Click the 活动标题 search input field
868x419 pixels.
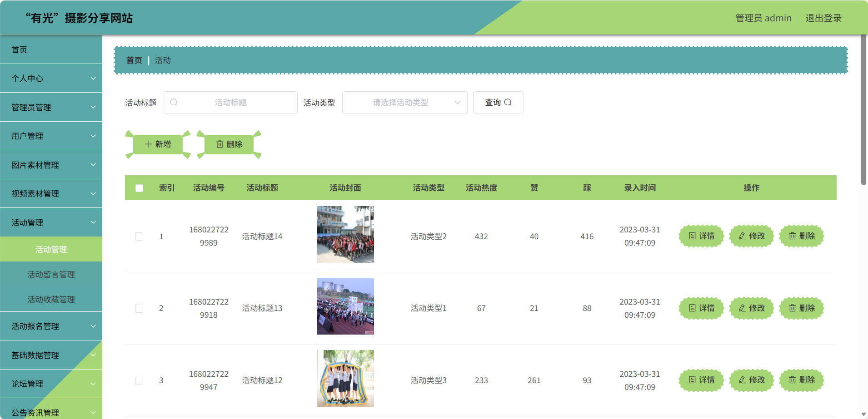[230, 103]
